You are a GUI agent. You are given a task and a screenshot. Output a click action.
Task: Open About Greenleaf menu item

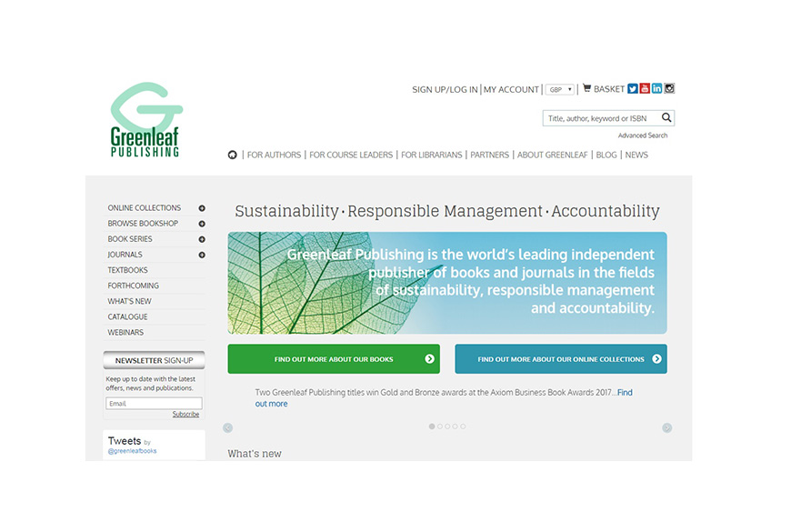click(x=552, y=155)
